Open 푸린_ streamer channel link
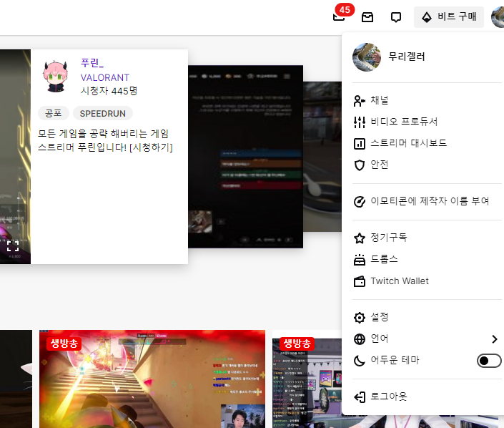Viewport: 504px width, 428px height. tap(92, 63)
